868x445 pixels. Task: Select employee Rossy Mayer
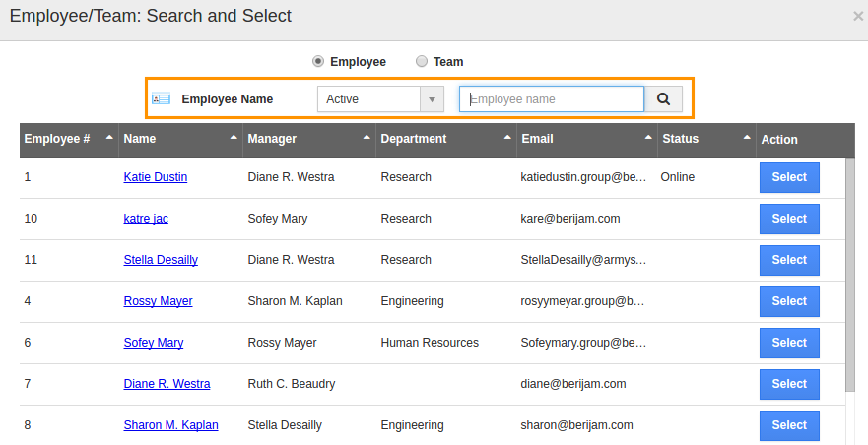pos(789,301)
